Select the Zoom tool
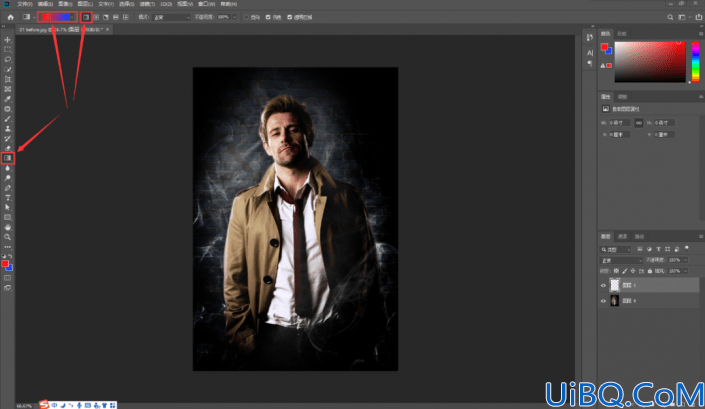The height and width of the screenshot is (409, 705). click(x=8, y=237)
